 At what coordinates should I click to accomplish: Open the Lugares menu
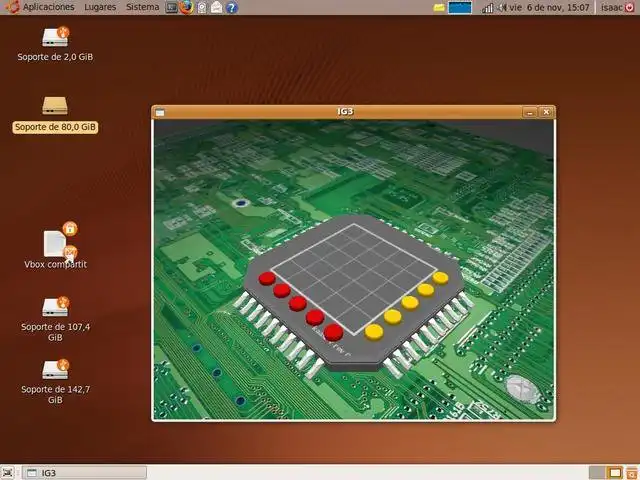[x=100, y=7]
